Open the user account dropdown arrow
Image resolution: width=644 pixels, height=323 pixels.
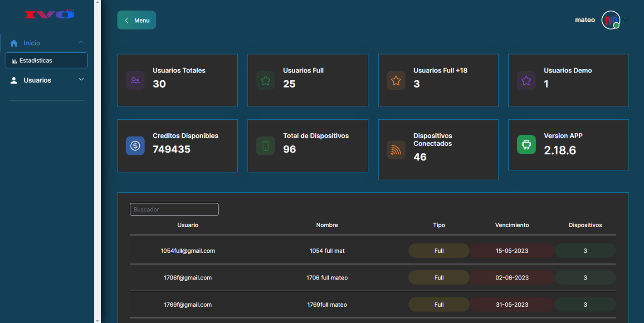(x=626, y=20)
